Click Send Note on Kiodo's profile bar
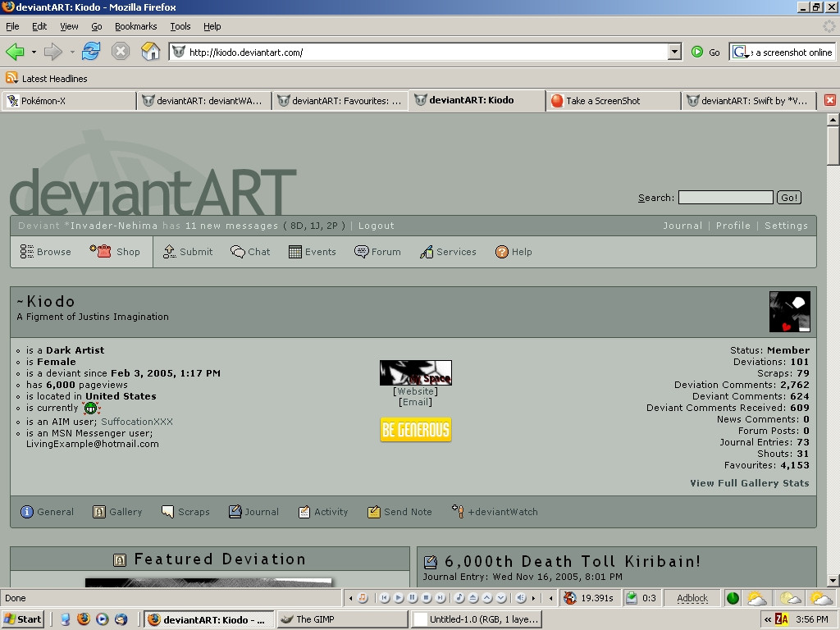Viewport: 840px width, 630px height. click(x=399, y=512)
